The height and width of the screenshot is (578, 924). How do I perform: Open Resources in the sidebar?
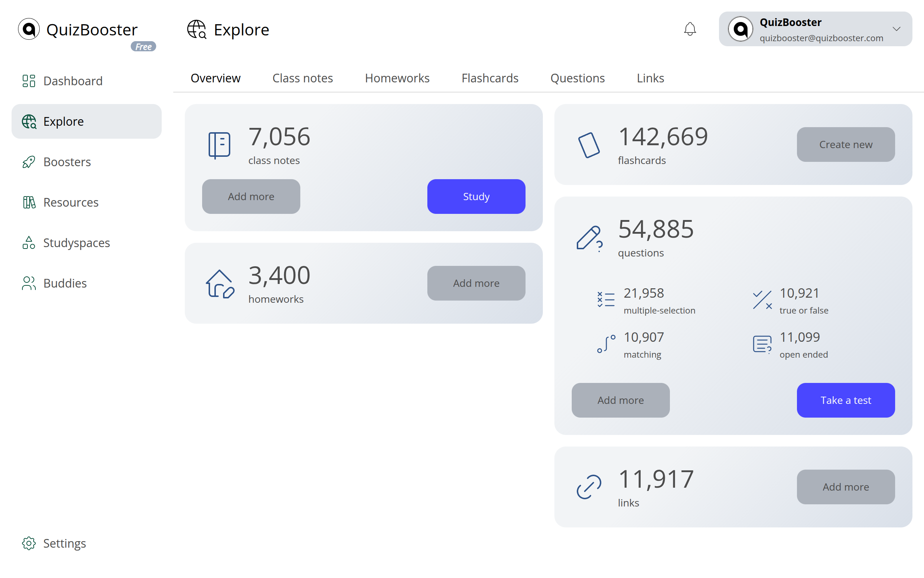point(87,202)
